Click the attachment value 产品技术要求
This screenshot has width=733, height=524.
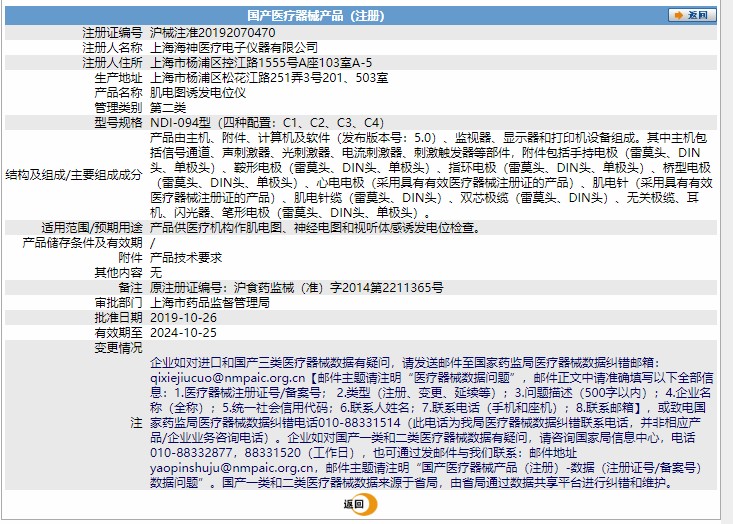[x=186, y=258]
